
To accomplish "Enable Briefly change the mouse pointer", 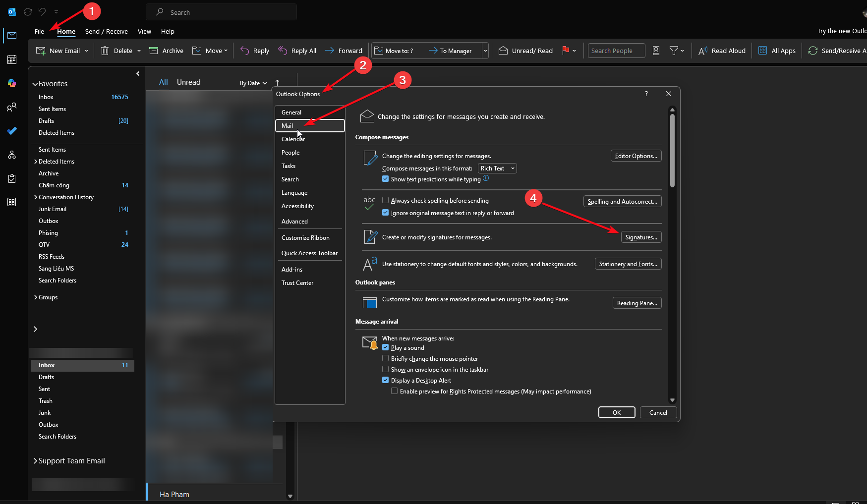I will [x=385, y=358].
